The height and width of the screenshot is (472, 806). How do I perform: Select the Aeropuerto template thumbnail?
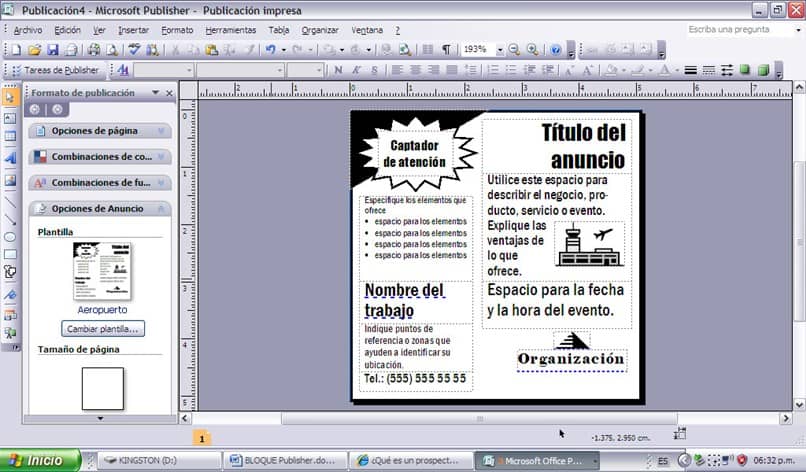102,271
